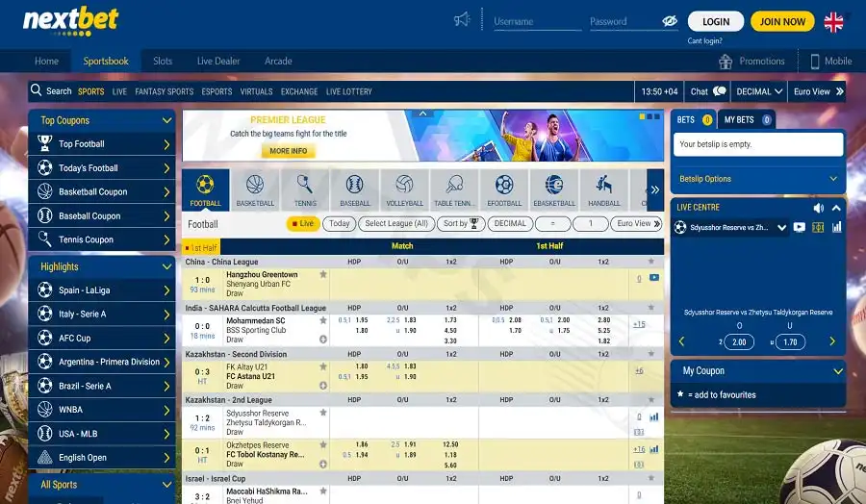
Task: Click the search magnifier icon
Action: pyautogui.click(x=37, y=90)
